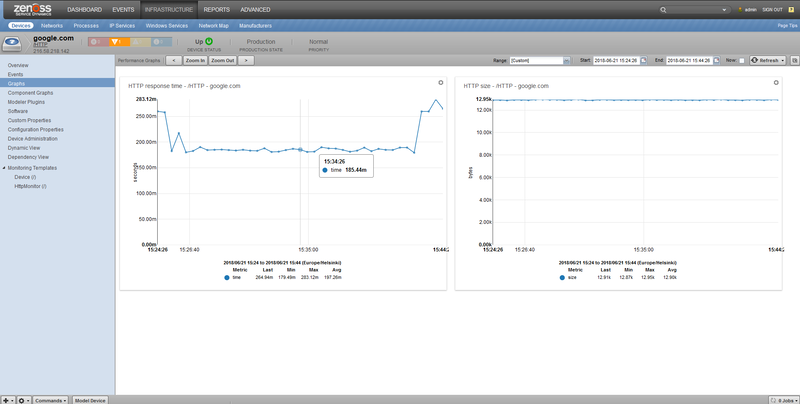
Task: Select the Networks subtab
Action: tap(52, 26)
